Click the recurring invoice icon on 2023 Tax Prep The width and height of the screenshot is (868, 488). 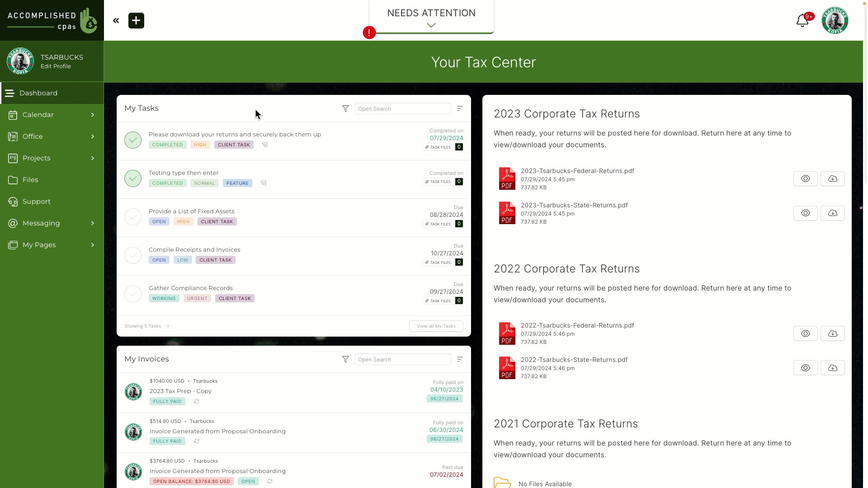coord(197,401)
